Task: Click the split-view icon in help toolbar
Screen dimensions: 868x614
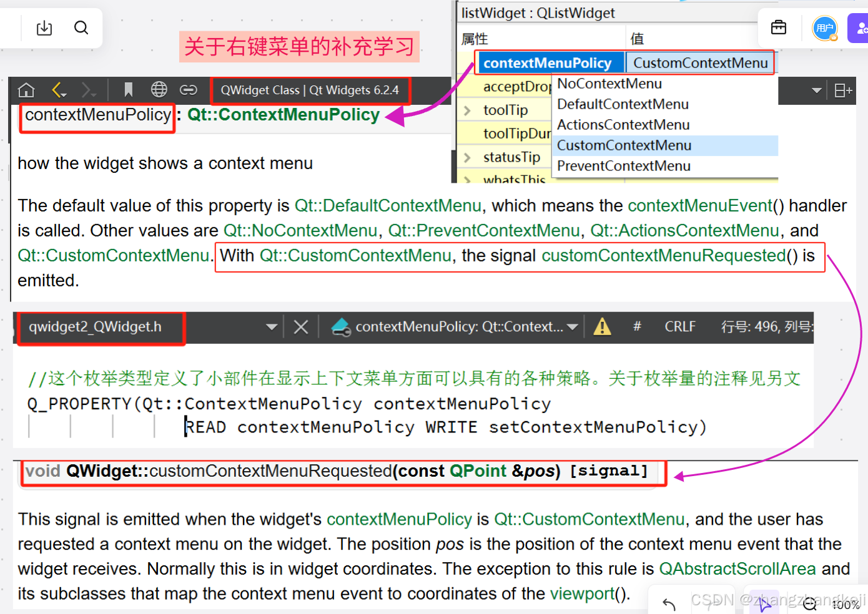Action: click(x=843, y=90)
